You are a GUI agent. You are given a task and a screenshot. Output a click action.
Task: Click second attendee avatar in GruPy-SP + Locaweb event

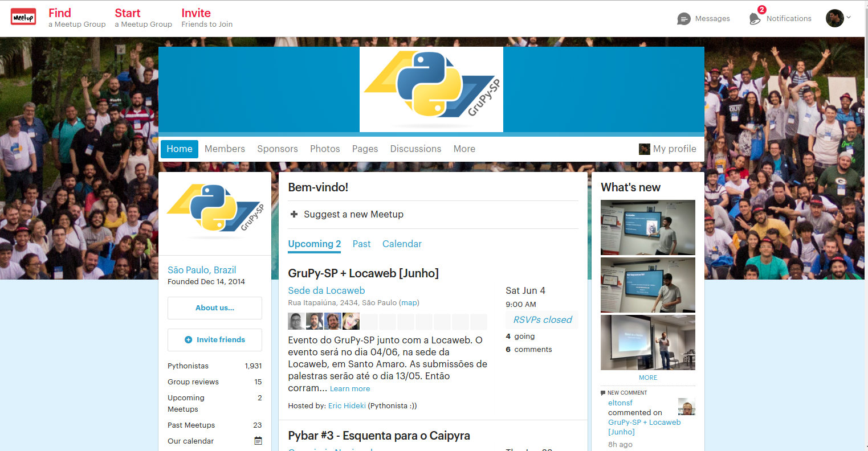315,321
